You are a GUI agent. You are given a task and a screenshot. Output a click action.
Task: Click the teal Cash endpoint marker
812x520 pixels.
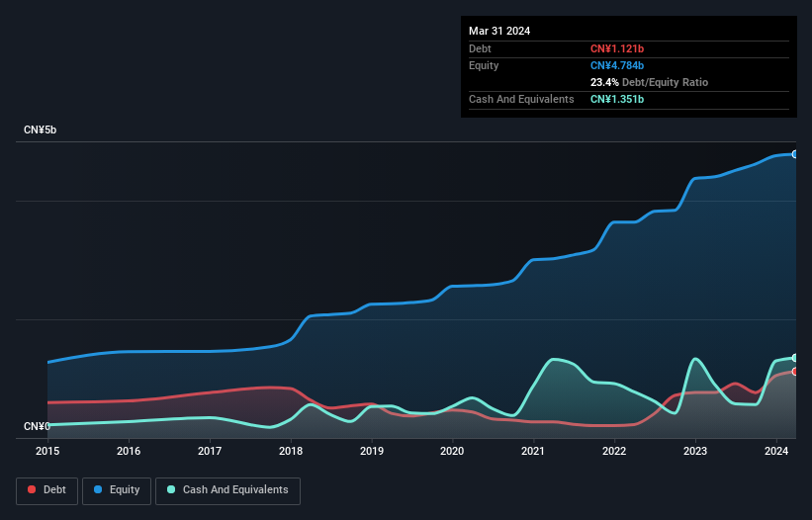click(795, 358)
